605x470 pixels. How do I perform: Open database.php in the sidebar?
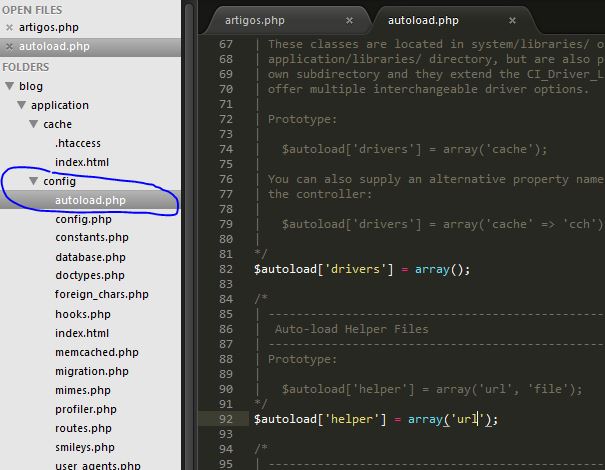[90, 257]
